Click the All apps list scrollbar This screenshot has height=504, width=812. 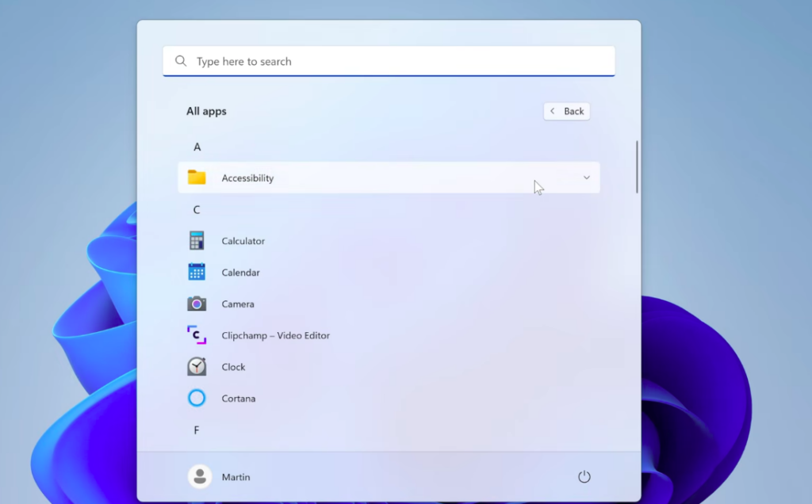click(637, 167)
